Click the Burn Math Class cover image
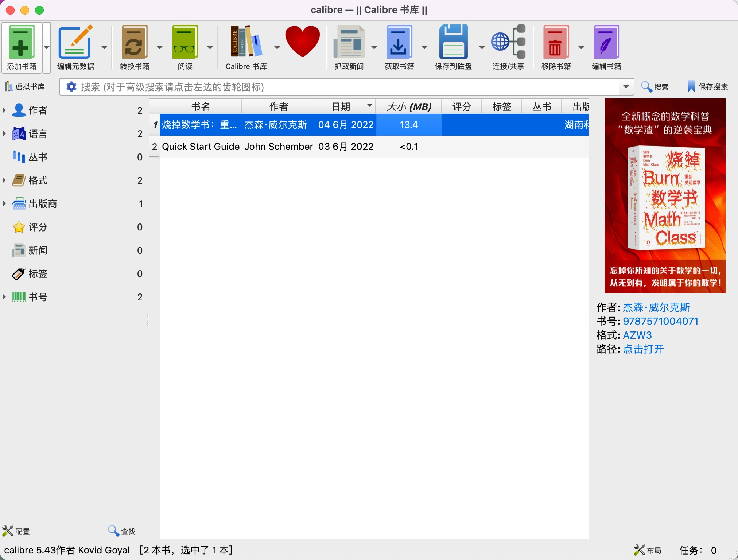Image resolution: width=738 pixels, height=560 pixels. (x=665, y=196)
